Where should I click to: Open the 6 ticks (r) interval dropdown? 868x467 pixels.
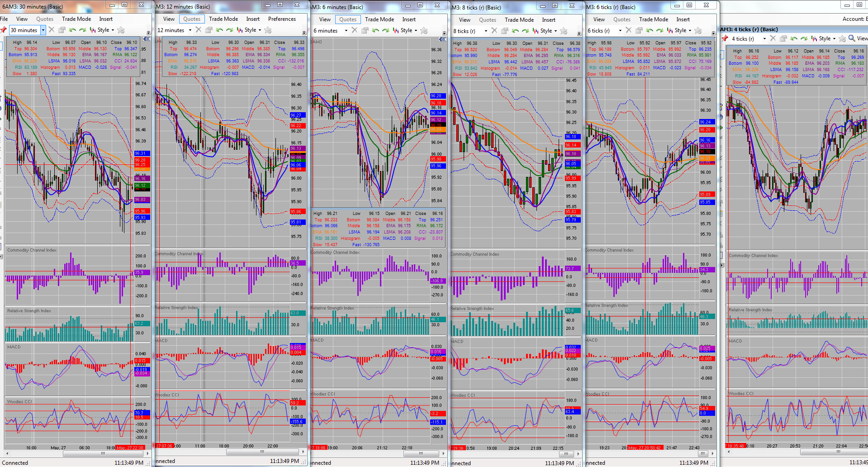(620, 31)
